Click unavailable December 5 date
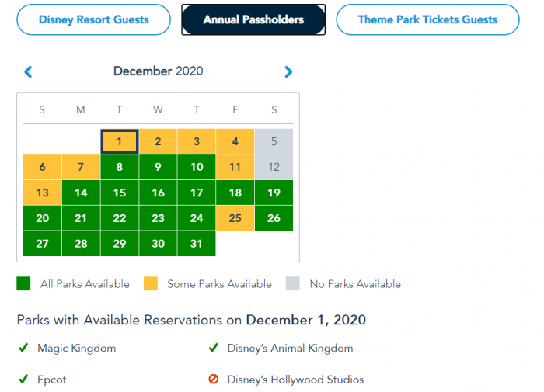The width and height of the screenshot is (544, 392). point(274,141)
